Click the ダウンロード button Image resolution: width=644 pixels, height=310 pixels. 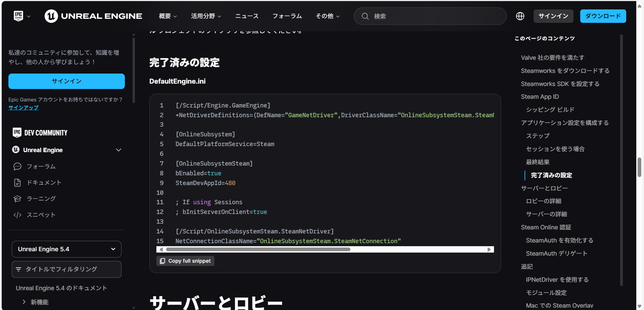603,16
